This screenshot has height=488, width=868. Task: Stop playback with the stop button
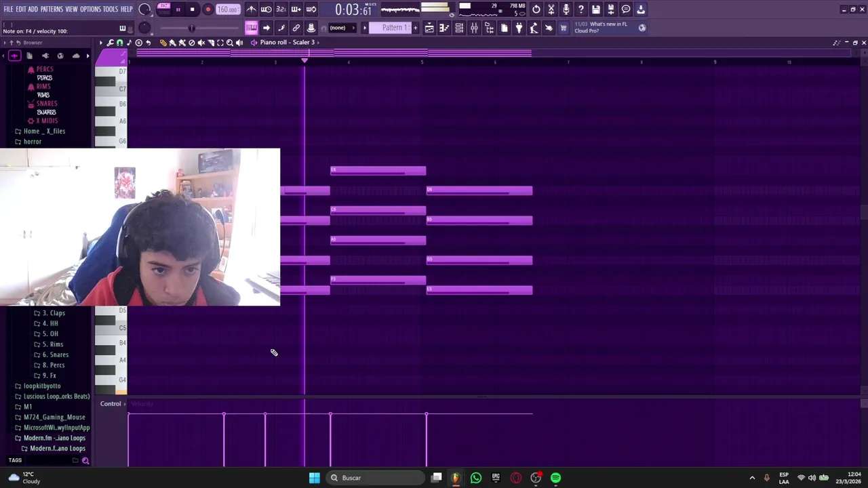[193, 9]
